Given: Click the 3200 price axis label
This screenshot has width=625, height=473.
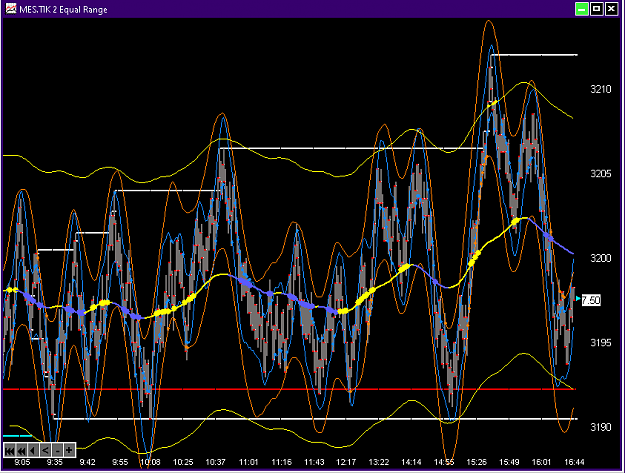Looking at the screenshot, I should [601, 258].
